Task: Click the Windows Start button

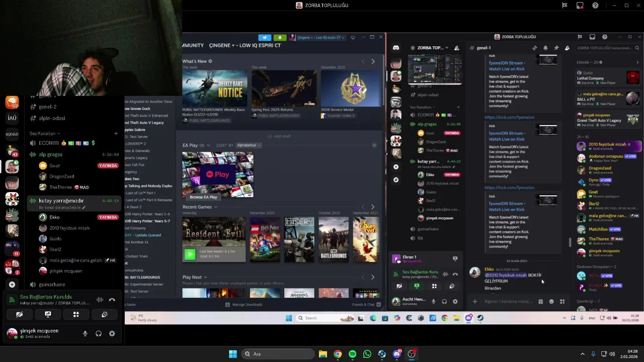Action: 233,354
